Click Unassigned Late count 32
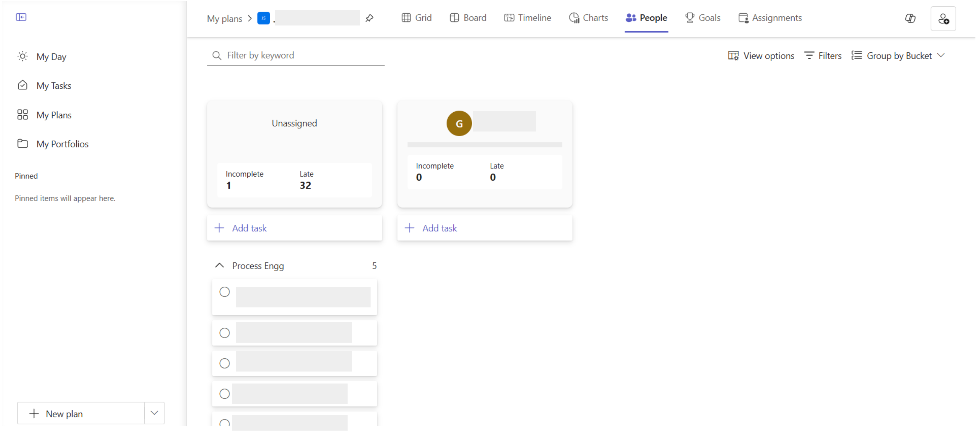Image resolution: width=980 pixels, height=435 pixels. pyautogui.click(x=306, y=185)
